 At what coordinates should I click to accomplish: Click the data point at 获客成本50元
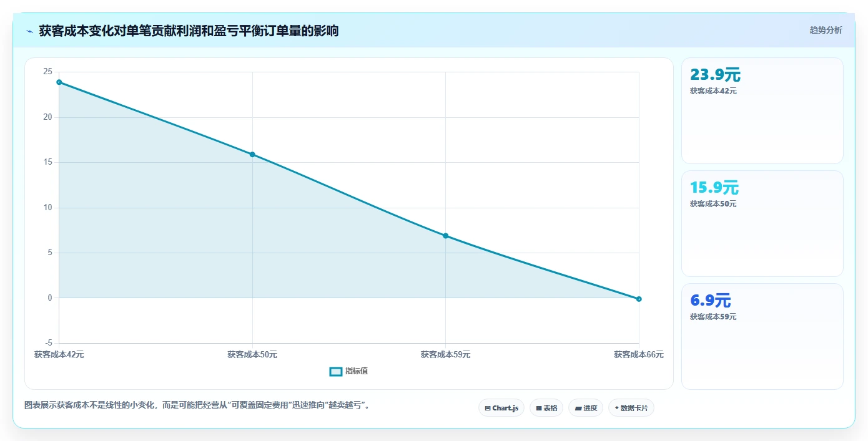(x=252, y=154)
